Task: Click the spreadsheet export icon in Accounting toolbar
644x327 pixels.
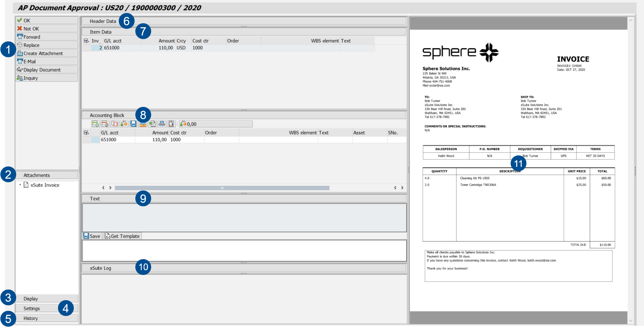Action: 152,124
